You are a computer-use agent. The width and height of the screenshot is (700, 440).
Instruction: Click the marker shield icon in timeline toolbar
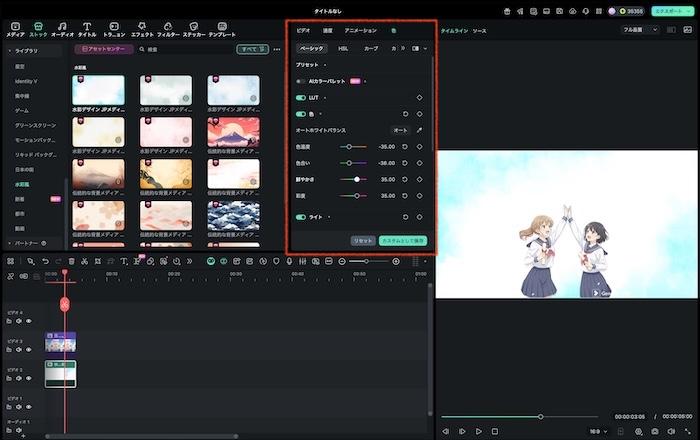point(276,262)
